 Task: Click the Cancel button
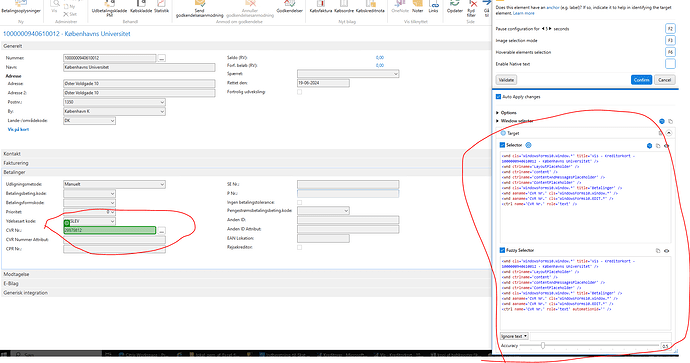tap(664, 80)
